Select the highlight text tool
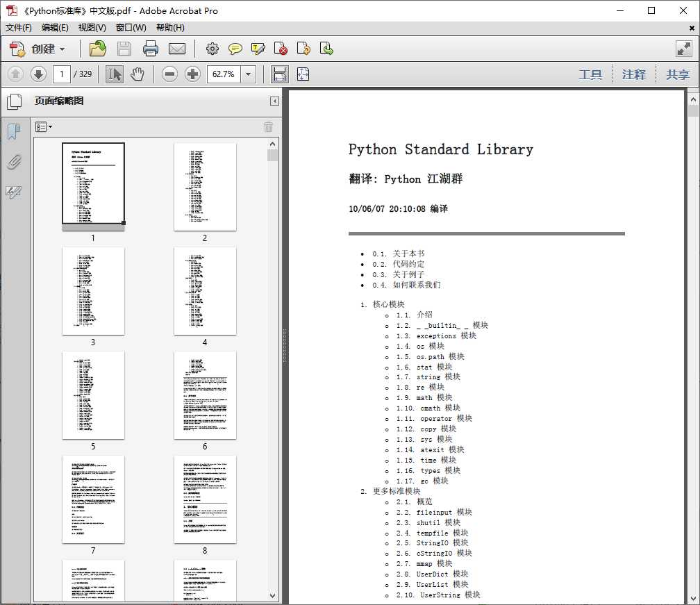The height and width of the screenshot is (605, 700). [258, 49]
